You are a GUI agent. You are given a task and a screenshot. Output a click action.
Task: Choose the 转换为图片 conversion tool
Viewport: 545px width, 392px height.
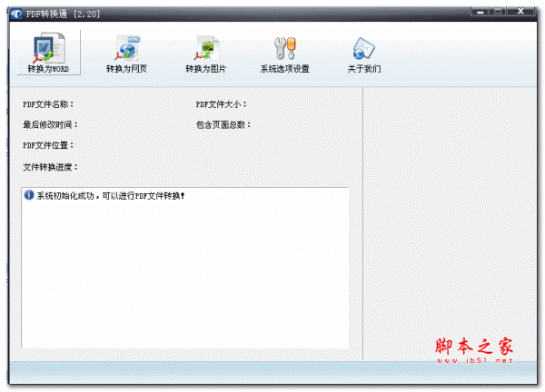[x=206, y=54]
